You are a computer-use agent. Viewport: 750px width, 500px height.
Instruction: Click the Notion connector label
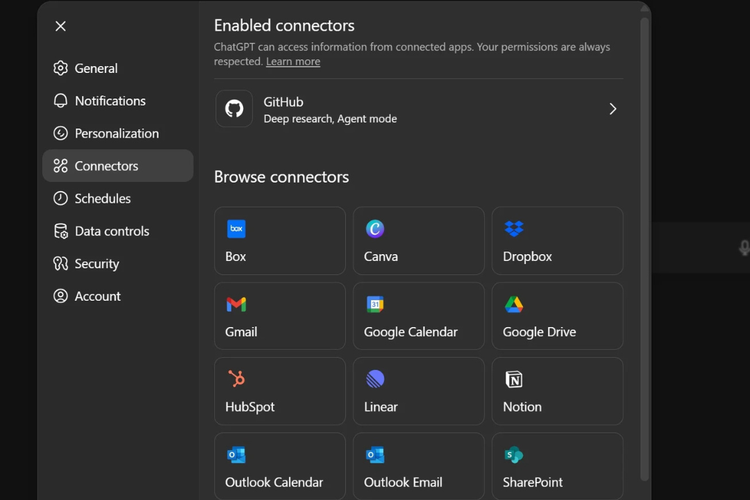click(522, 407)
